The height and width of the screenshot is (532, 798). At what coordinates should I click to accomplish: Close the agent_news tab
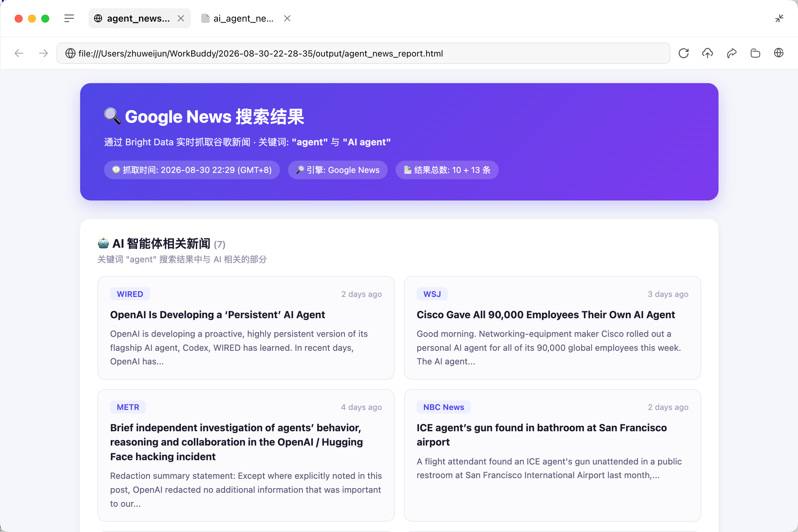coord(181,18)
